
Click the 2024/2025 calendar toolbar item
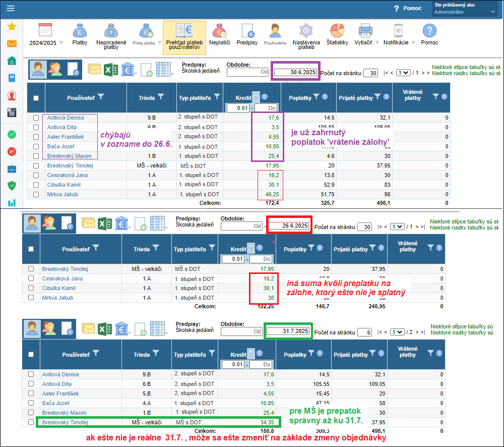(x=43, y=34)
